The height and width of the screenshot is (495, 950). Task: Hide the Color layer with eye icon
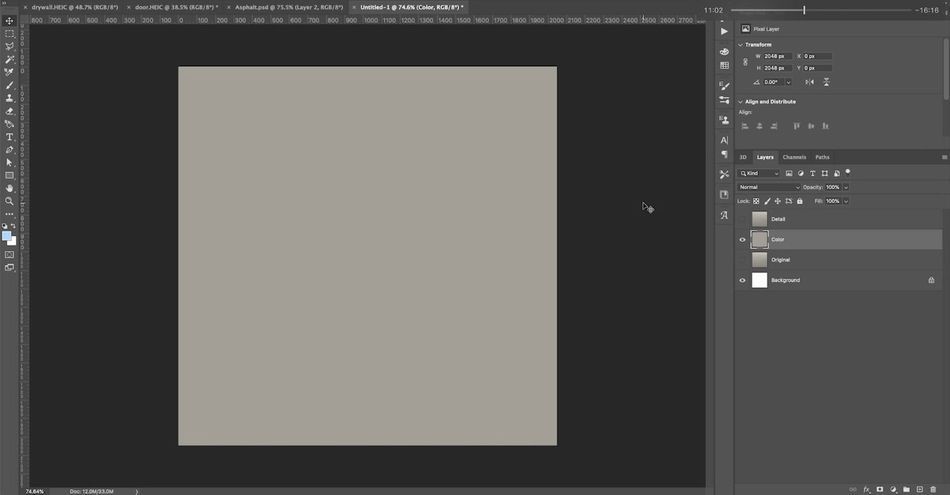(742, 240)
